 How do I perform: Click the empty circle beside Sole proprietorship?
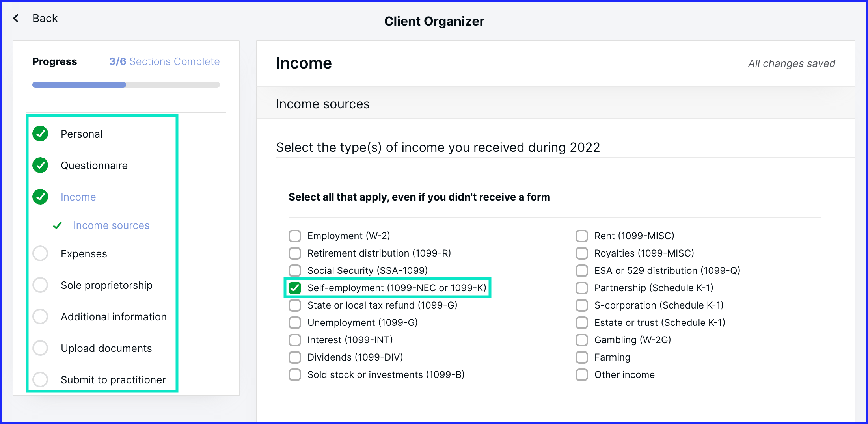click(x=40, y=285)
